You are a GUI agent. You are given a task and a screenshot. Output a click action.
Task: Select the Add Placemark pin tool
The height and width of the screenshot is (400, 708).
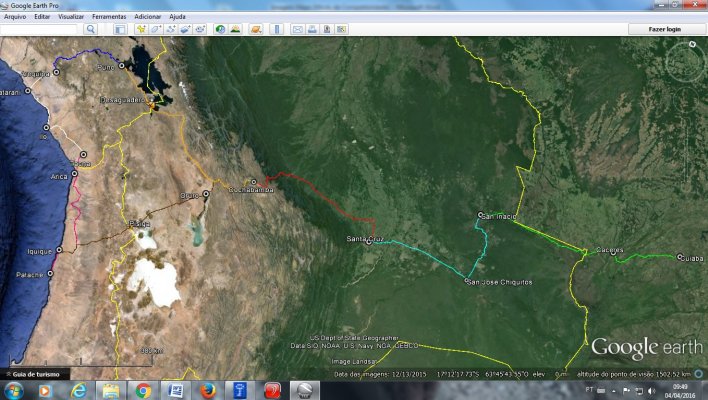[x=141, y=29]
